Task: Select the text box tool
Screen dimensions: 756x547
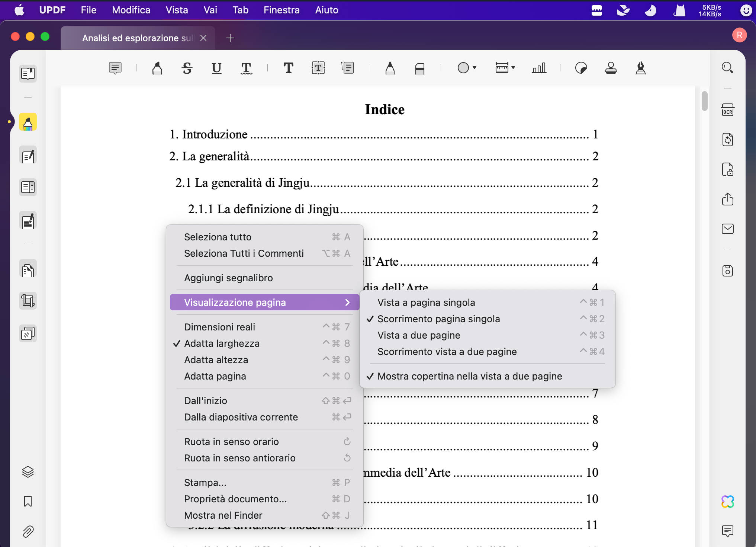Action: click(x=318, y=68)
